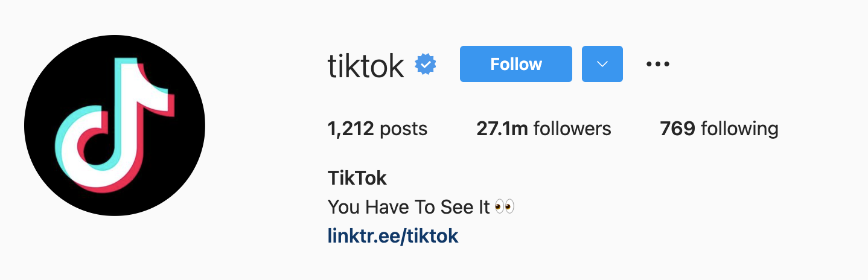Click the bold TikTok display name
This screenshot has width=868, height=280.
tap(357, 178)
